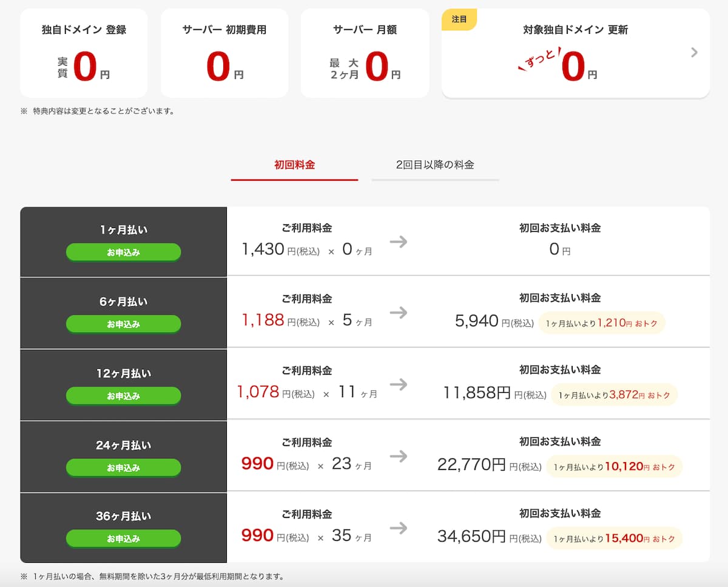Click the 3,872円 おトク savings badge

(x=614, y=395)
